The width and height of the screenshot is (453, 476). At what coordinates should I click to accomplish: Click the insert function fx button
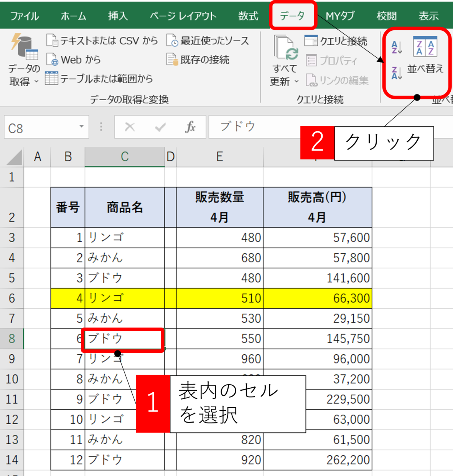[x=190, y=127]
